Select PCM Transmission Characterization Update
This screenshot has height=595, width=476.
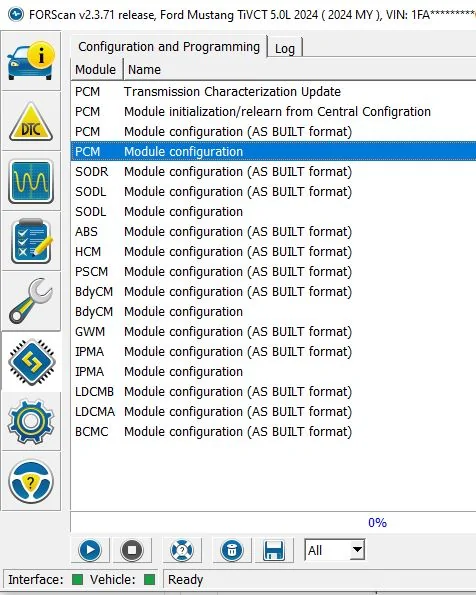273,91
